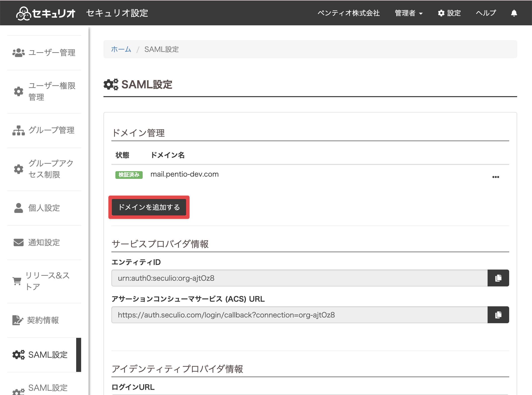Click ドメインを追加する button
This screenshot has width=532, height=395.
coord(149,207)
